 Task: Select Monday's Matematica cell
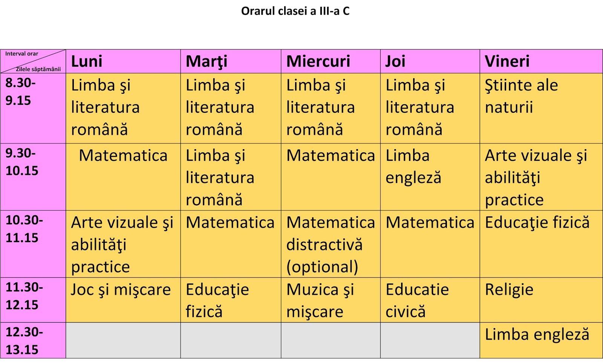coord(123,177)
